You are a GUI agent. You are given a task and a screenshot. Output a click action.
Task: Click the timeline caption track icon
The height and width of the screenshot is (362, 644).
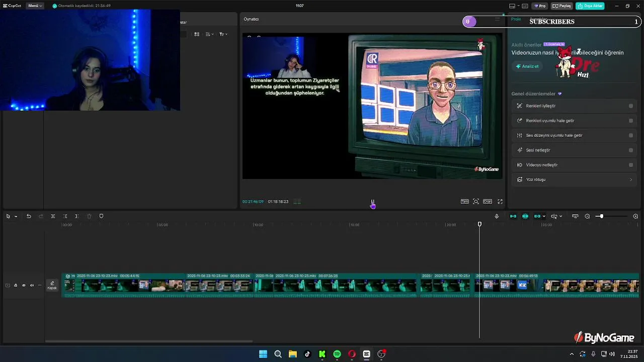pos(575,216)
